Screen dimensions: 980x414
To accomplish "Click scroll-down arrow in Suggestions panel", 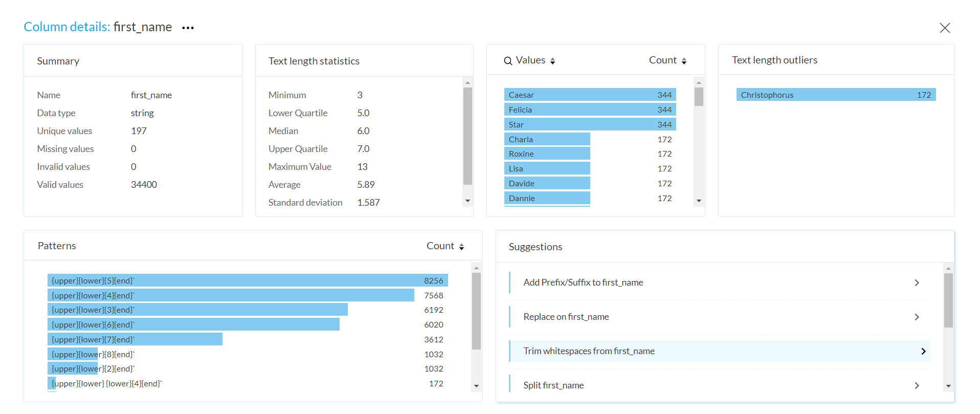I will click(948, 386).
